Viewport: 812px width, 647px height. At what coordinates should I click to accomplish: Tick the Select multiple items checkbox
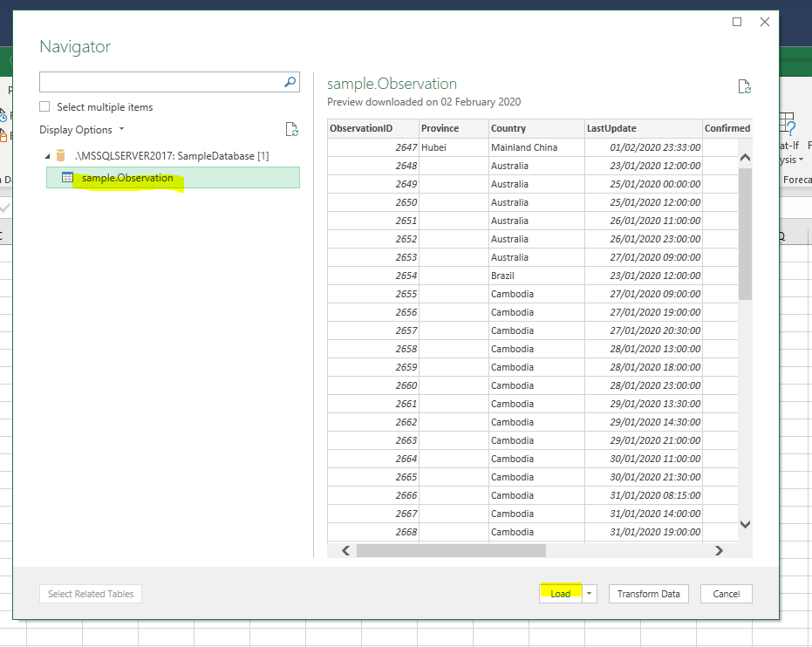[x=44, y=106]
